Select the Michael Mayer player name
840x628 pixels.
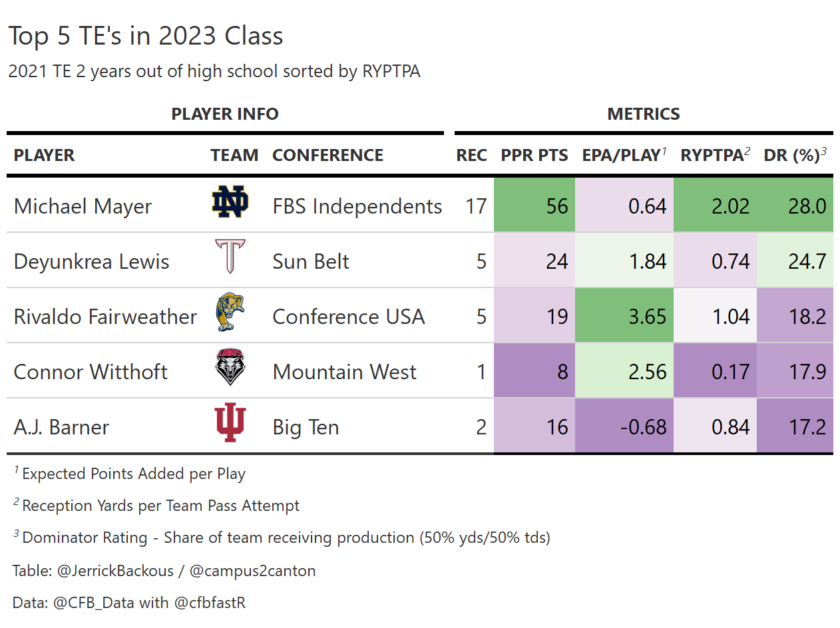click(83, 206)
